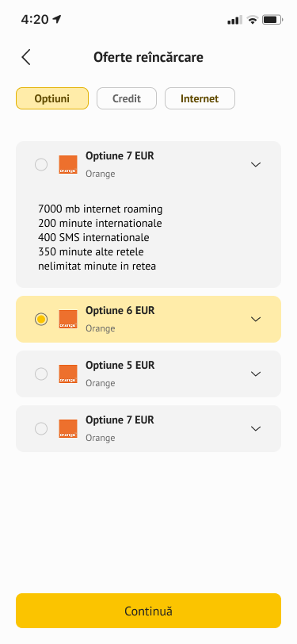Click Orange logo of first Optiune 7 EUR

pos(67,164)
